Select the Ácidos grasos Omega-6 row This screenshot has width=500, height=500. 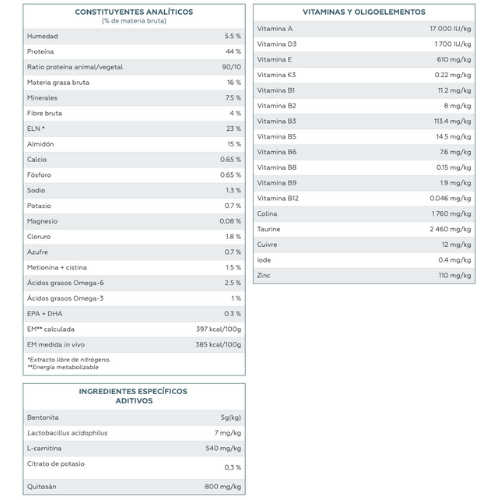tap(134, 283)
